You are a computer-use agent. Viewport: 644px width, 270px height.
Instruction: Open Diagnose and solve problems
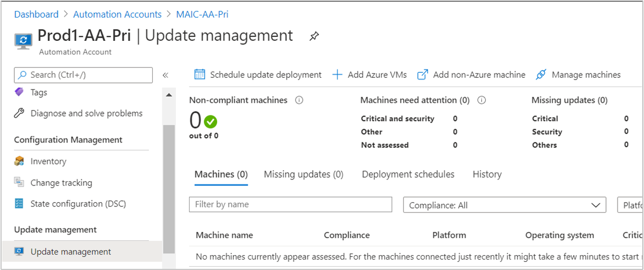(x=86, y=113)
